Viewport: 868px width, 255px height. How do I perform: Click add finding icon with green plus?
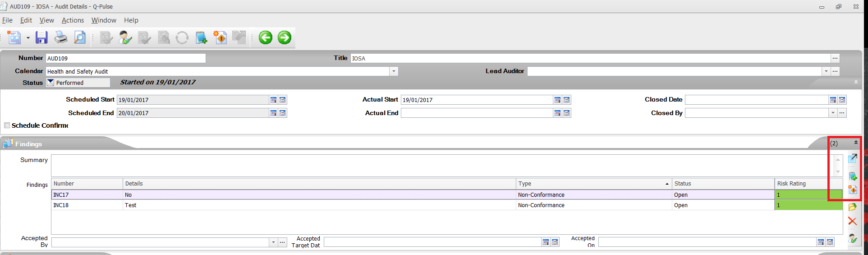point(853,176)
